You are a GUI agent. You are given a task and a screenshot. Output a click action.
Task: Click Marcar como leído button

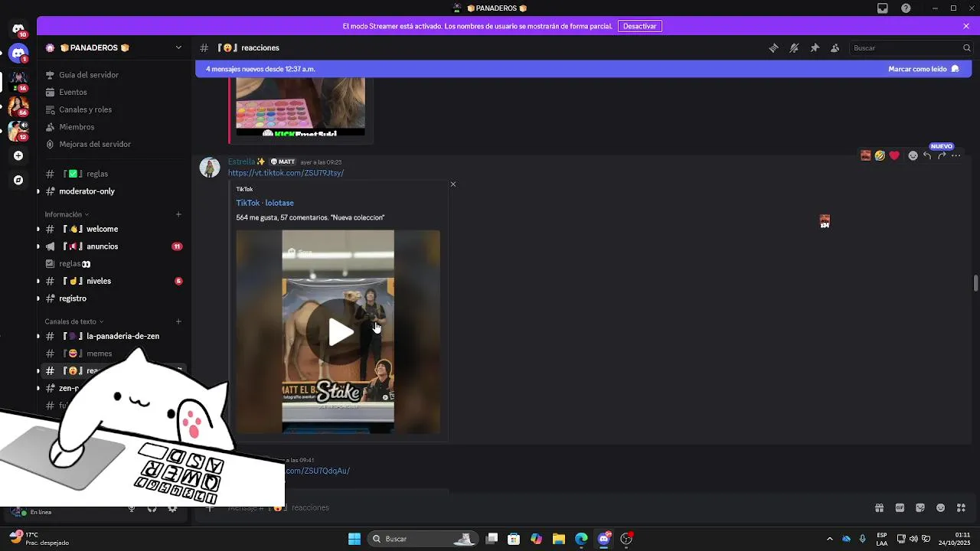coord(923,69)
